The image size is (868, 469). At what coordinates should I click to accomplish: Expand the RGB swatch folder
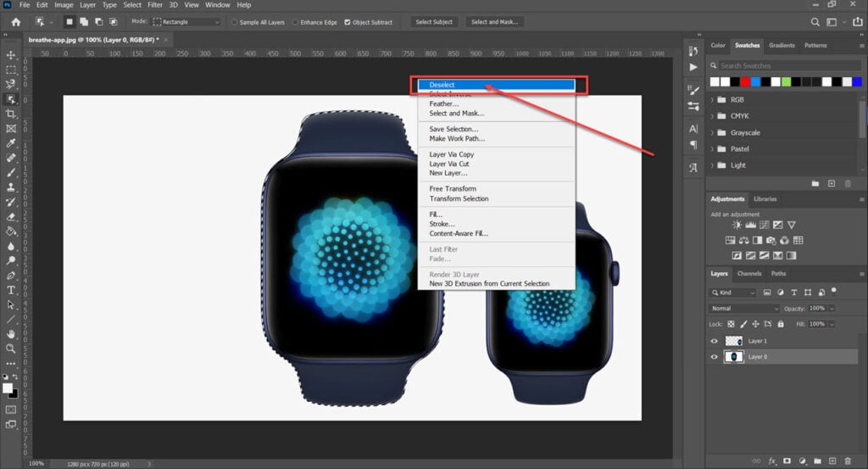click(712, 100)
